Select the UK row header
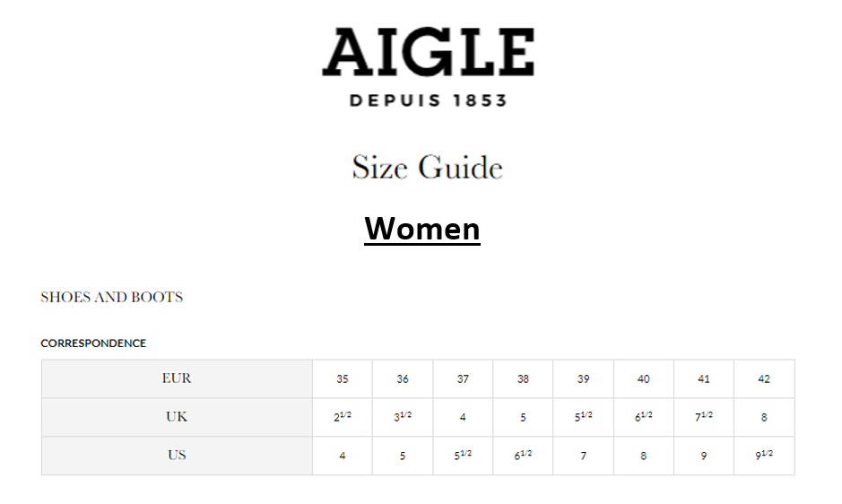Image resolution: width=842 pixels, height=504 pixels. (x=177, y=417)
